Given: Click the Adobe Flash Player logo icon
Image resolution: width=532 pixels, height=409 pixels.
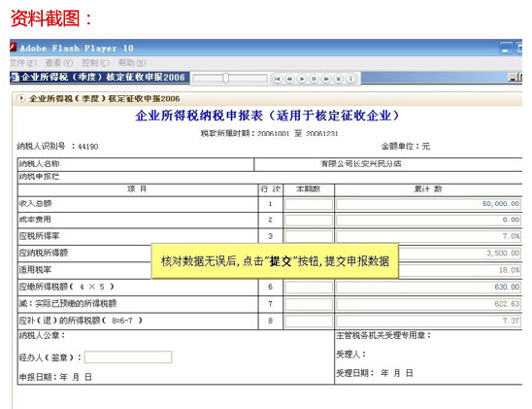Looking at the screenshot, I should point(14,48).
